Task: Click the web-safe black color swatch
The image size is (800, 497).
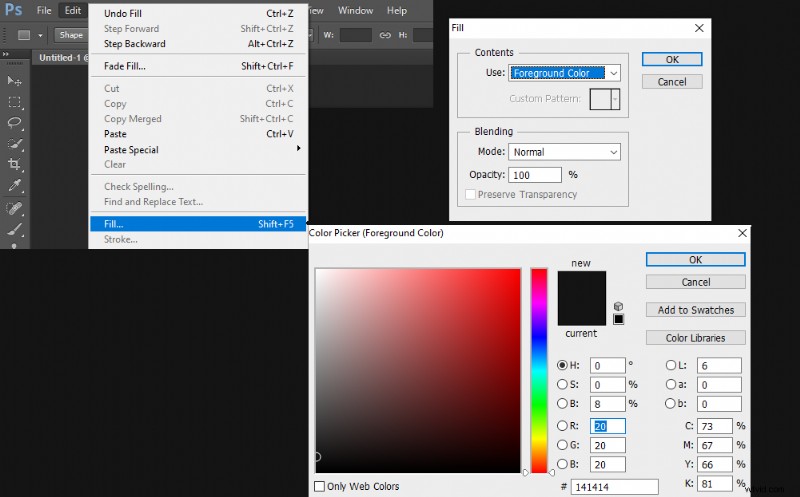Action: [618, 319]
